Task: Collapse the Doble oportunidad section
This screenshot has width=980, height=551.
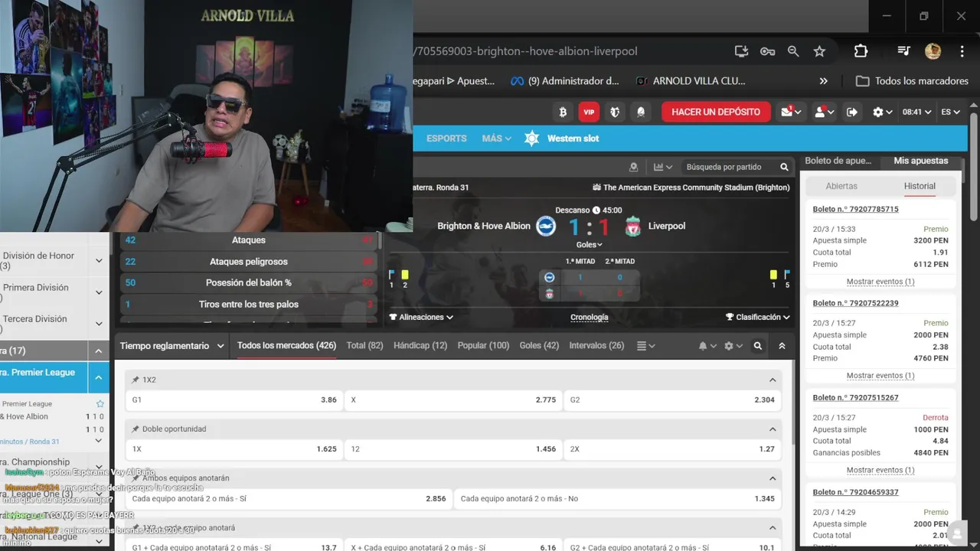Action: (773, 429)
